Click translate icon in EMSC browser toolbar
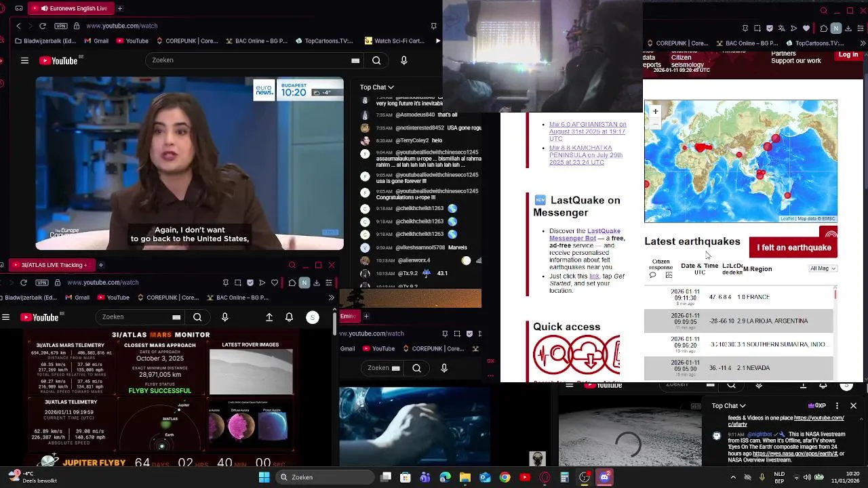Image resolution: width=868 pixels, height=488 pixels. (x=782, y=28)
